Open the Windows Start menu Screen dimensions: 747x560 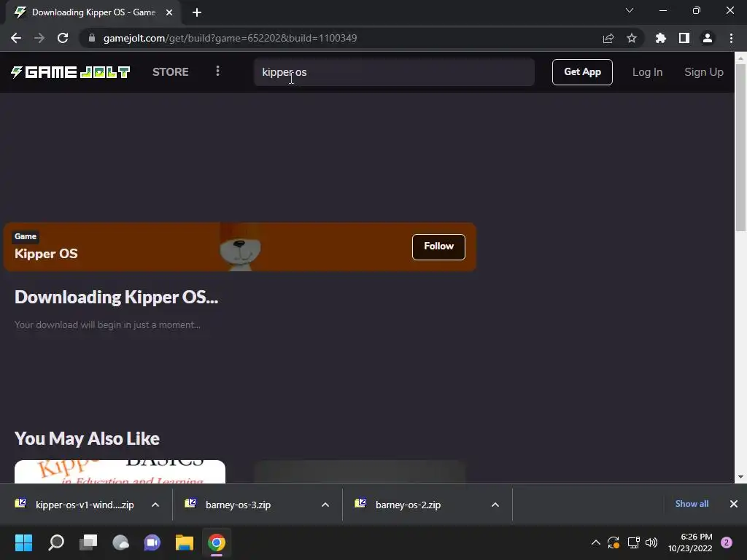tap(23, 542)
